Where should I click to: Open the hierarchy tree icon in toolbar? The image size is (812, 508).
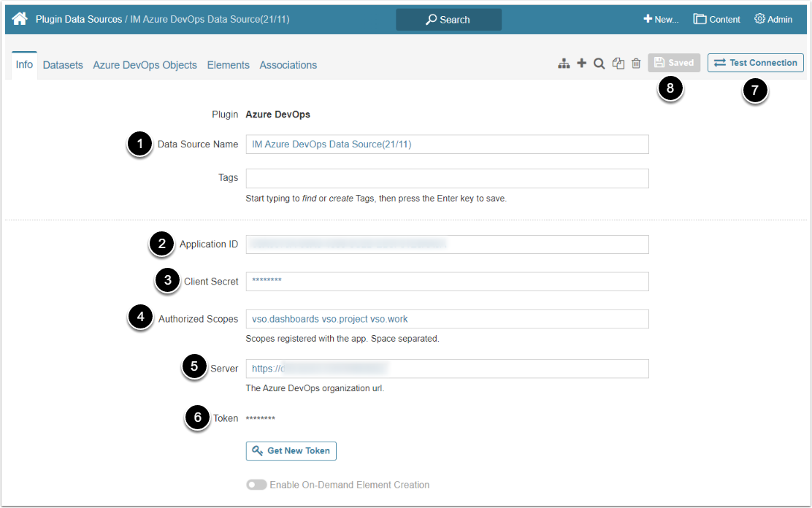click(x=564, y=64)
